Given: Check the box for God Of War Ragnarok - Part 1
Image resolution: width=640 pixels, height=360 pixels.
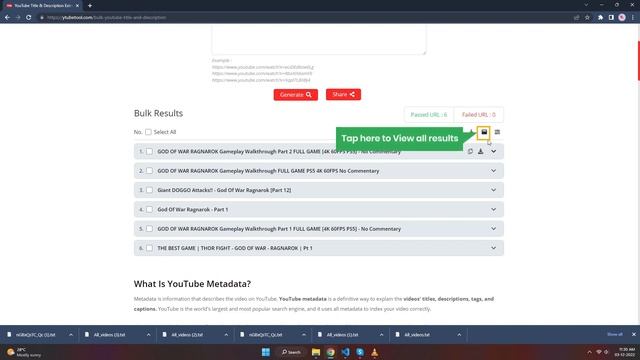Looking at the screenshot, I should click(149, 209).
